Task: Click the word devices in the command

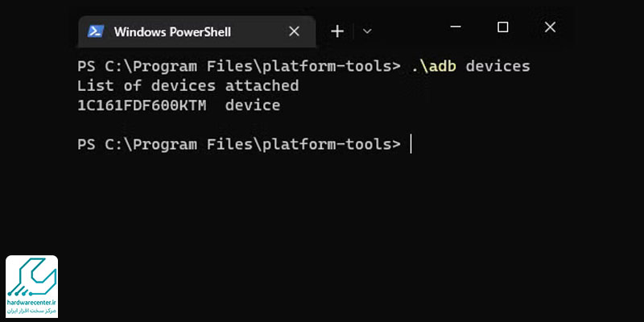Action: 498,66
